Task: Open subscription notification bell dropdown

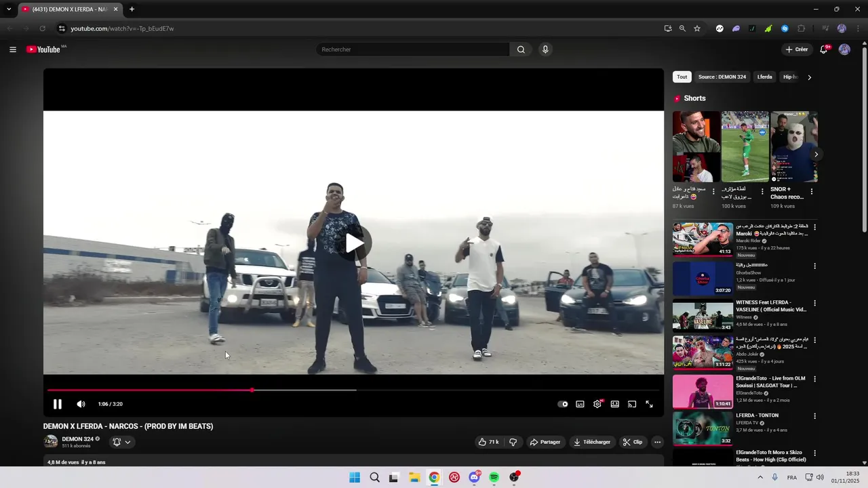Action: [x=121, y=442]
